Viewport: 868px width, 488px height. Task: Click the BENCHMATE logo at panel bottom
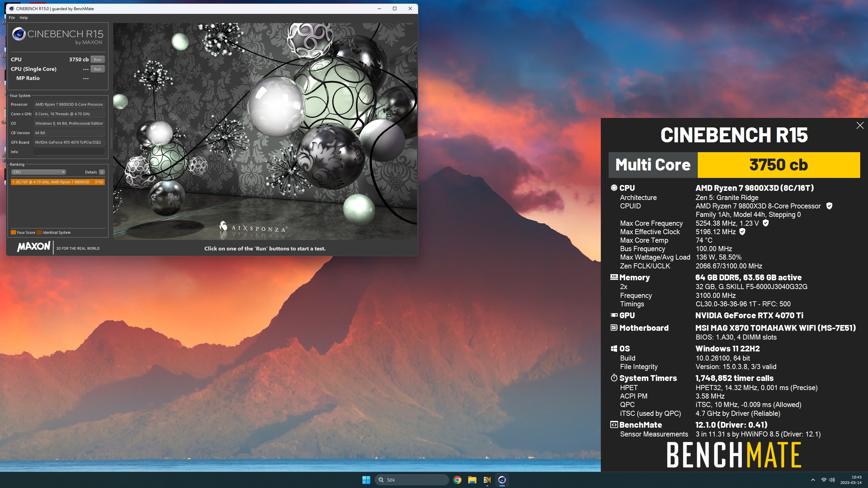(734, 455)
